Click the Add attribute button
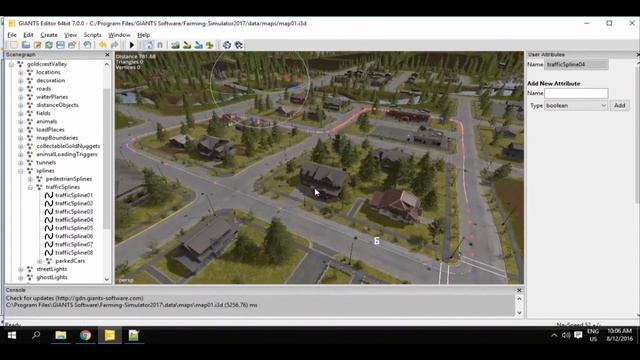This screenshot has height=360, width=640. point(620,105)
